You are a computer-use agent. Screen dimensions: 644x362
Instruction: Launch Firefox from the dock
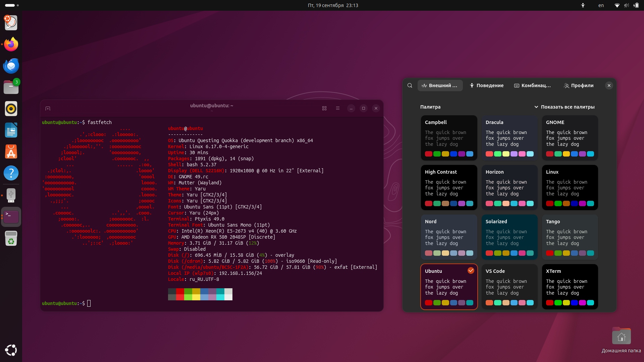(x=11, y=44)
